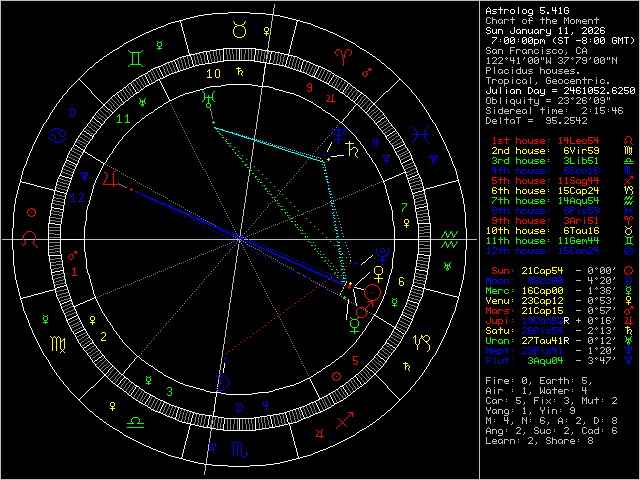Screen dimensions: 640x480
Task: Select house number 8 on the wheel
Action: click(x=376, y=143)
